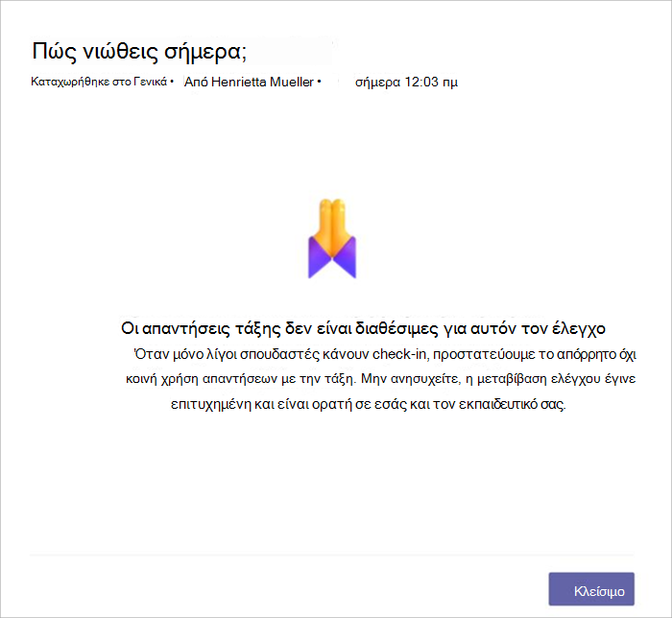Click the 'σήμερα 12:03 πμ' timestamp

tap(406, 82)
